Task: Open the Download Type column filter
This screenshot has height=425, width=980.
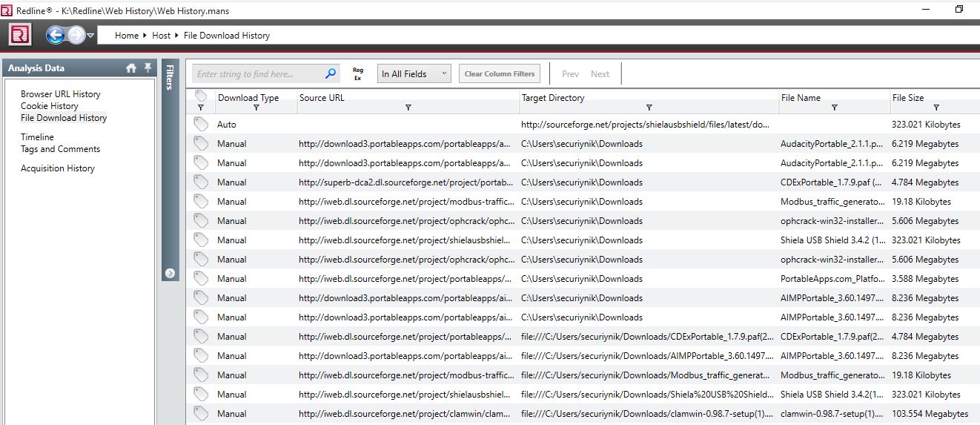Action: (256, 108)
